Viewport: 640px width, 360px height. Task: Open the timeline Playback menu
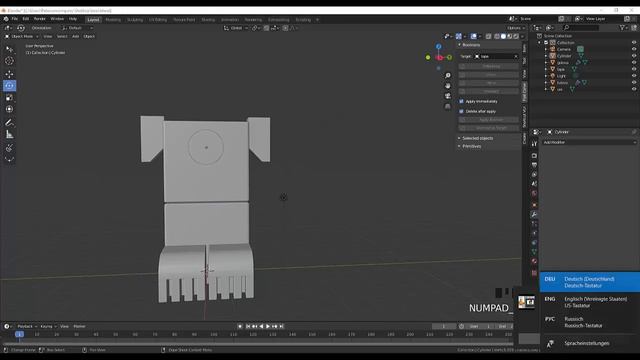(27, 327)
